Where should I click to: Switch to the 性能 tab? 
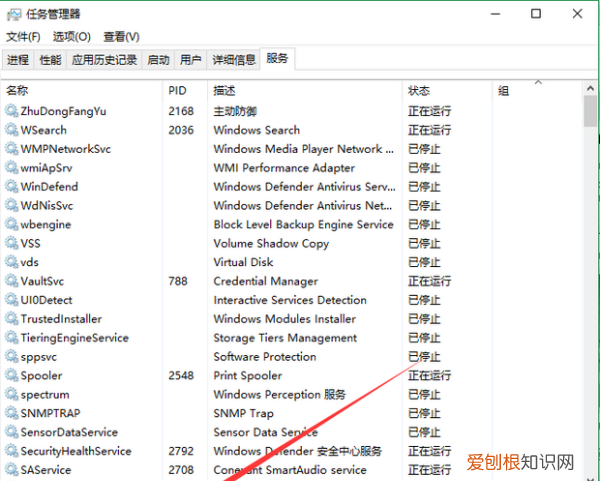click(x=50, y=60)
